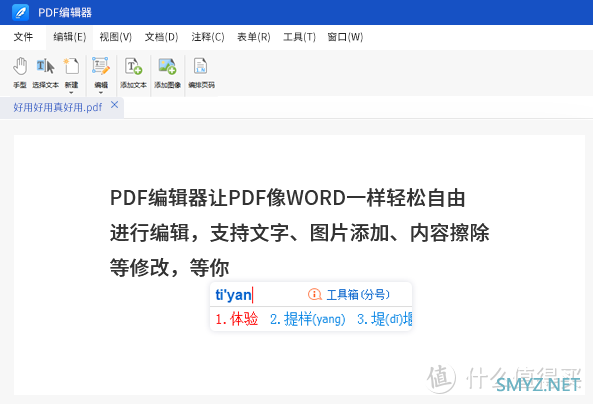Open the 文件 menu
This screenshot has height=404, width=593.
point(23,37)
